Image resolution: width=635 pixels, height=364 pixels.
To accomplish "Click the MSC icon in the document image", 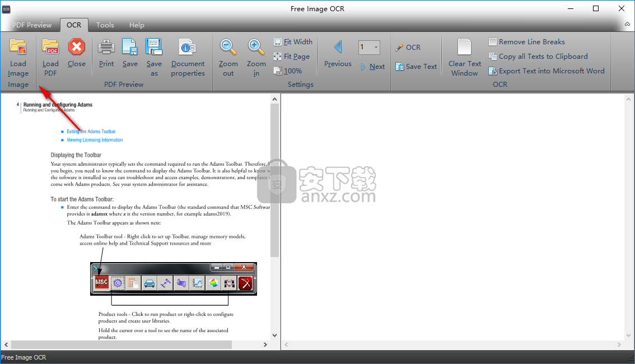I will pos(101,283).
